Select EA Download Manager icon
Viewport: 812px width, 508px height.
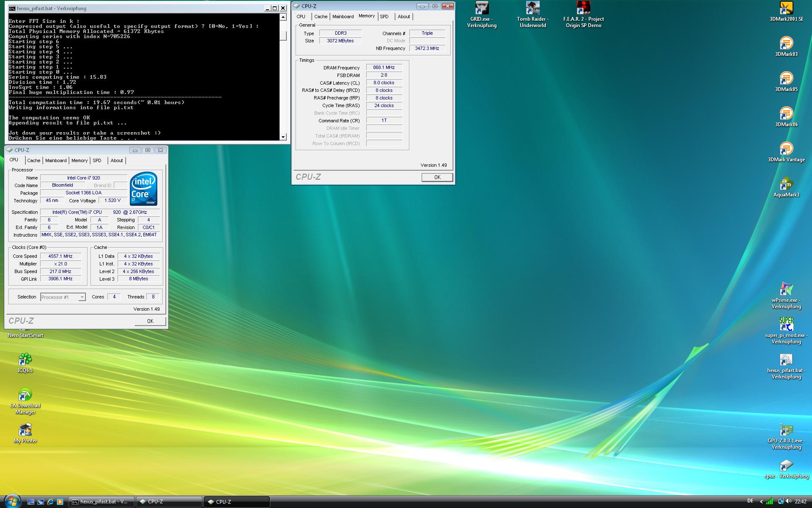click(25, 401)
